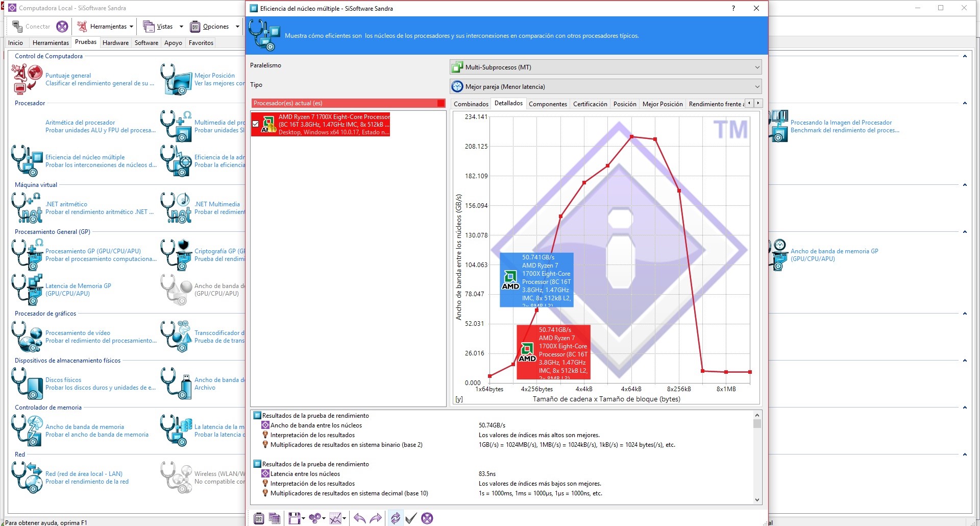Viewport: 980px width, 526px height.
Task: Switch to the Hardware tab
Action: pos(115,43)
